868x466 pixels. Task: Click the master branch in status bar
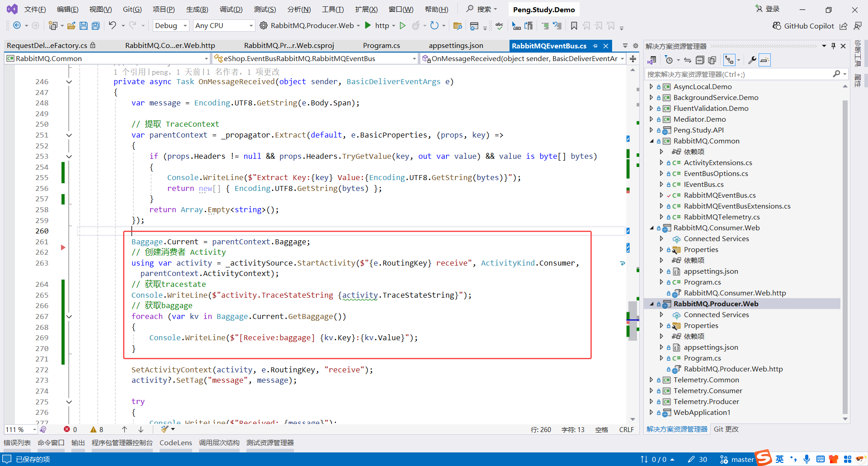pos(737,460)
